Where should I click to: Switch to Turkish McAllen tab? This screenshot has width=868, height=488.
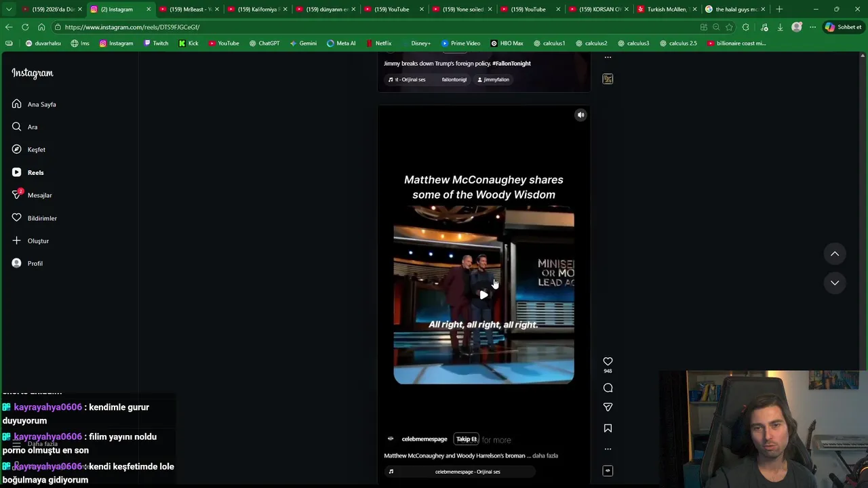coord(667,9)
